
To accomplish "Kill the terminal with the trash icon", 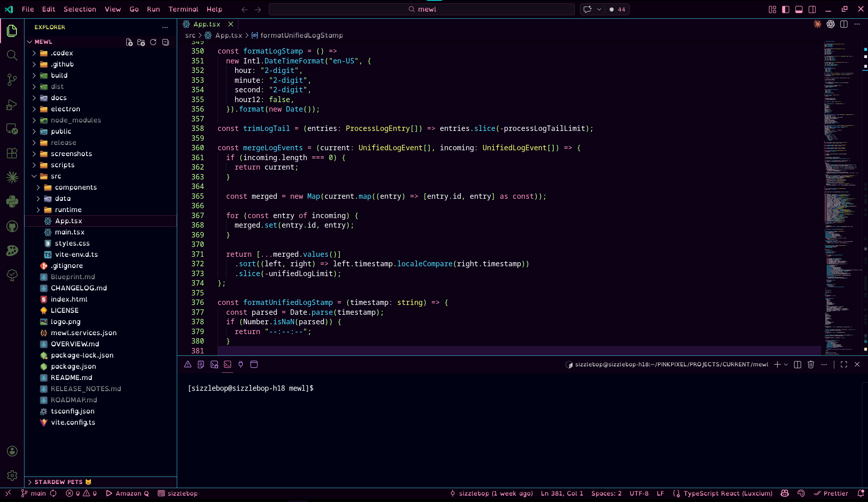I will (811, 364).
